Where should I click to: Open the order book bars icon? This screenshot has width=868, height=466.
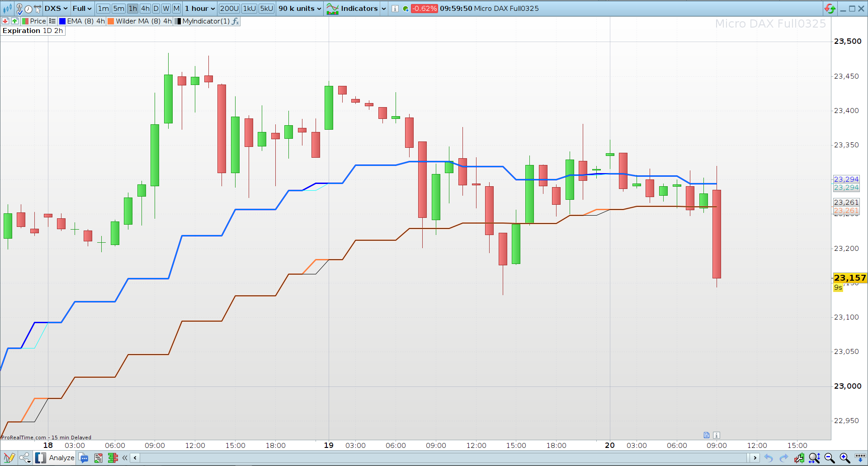[113, 458]
